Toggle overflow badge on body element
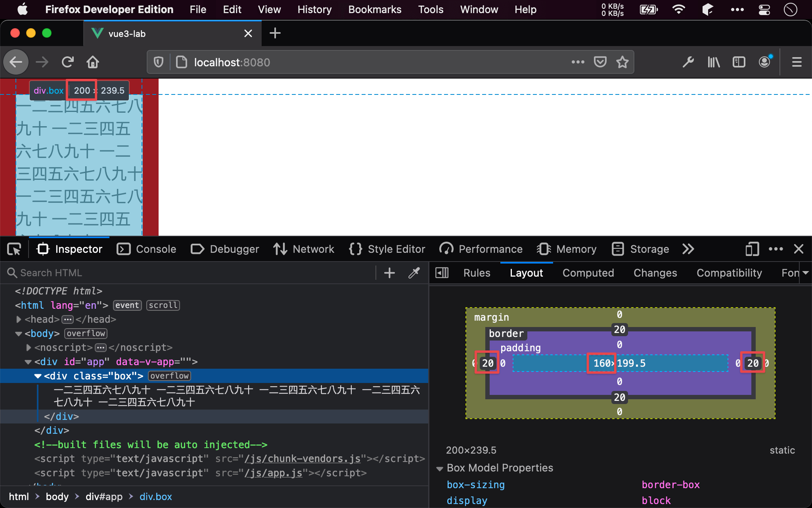 coord(85,333)
